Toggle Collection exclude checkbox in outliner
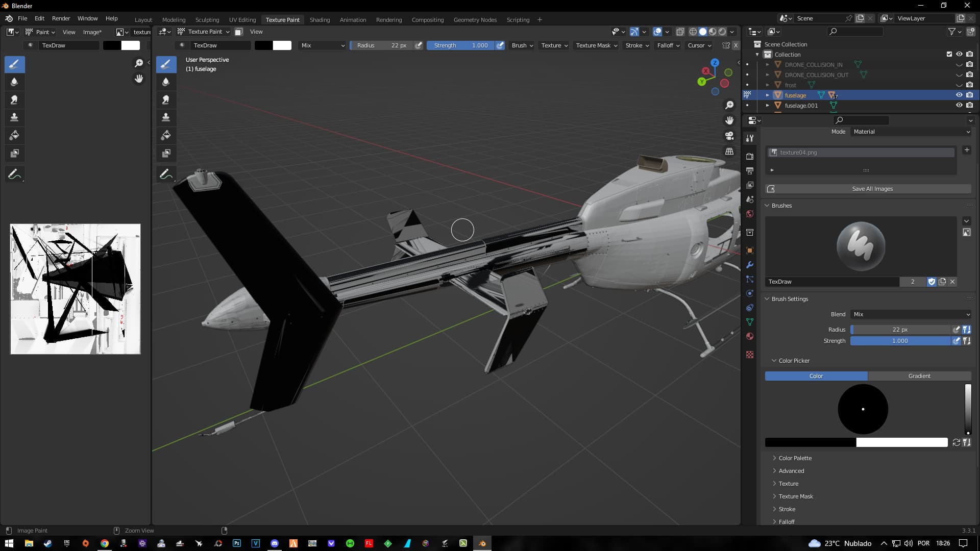 pos(949,54)
